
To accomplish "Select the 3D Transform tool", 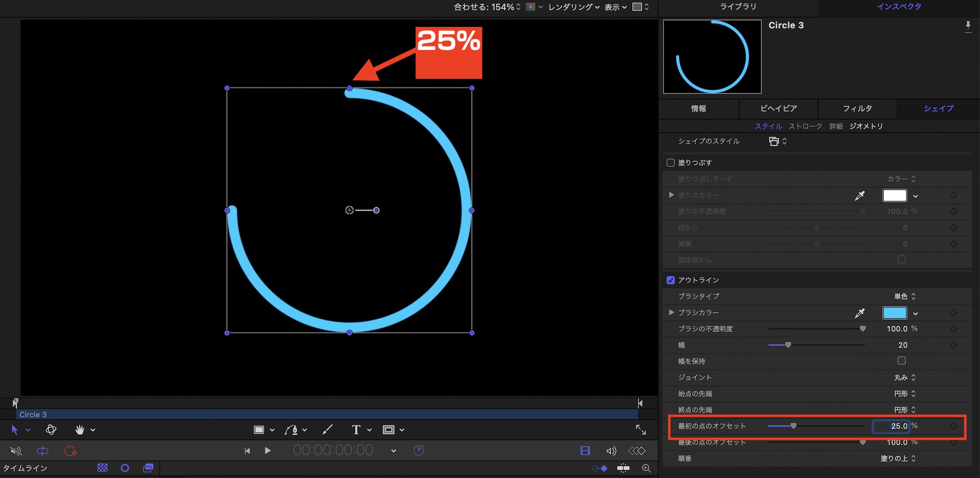I will [51, 430].
